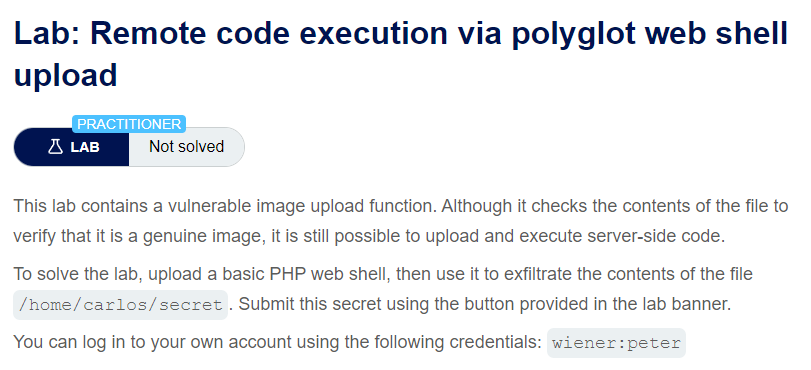Click the word 'upload' in heading's second line

[66, 76]
